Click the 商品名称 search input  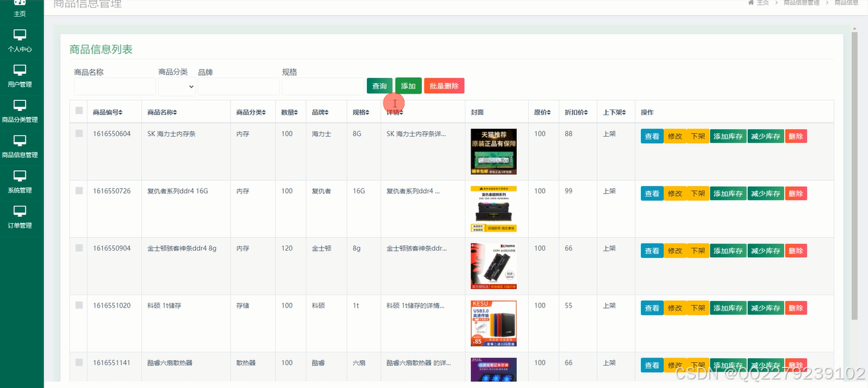(x=115, y=86)
